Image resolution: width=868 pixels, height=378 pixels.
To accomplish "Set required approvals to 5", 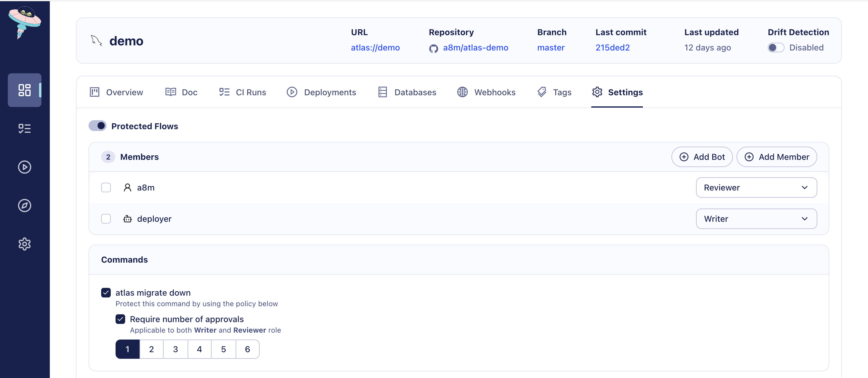I will click(223, 349).
